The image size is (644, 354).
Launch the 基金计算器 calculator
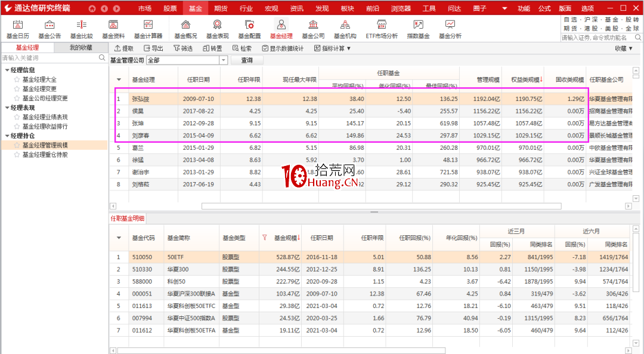coord(148,29)
